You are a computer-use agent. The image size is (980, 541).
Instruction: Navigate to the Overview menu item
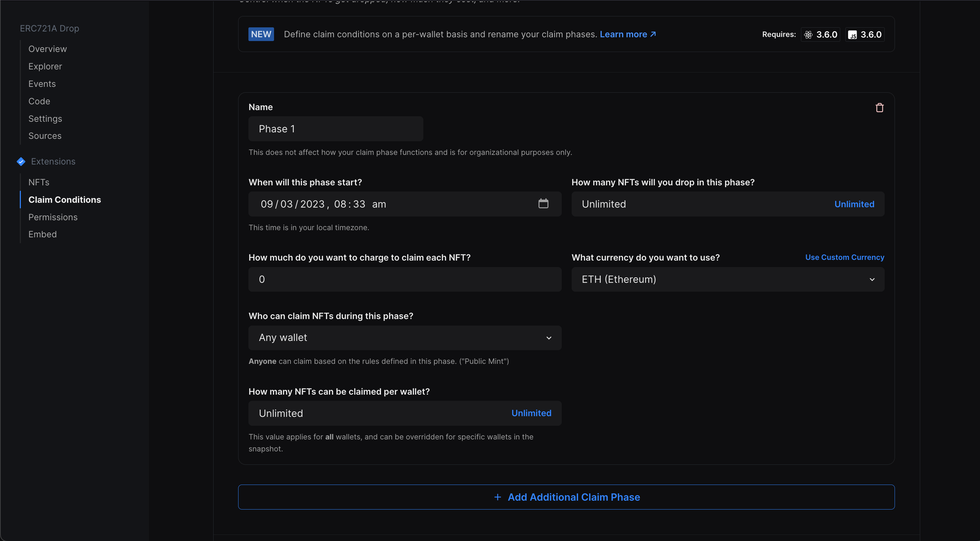(x=47, y=48)
